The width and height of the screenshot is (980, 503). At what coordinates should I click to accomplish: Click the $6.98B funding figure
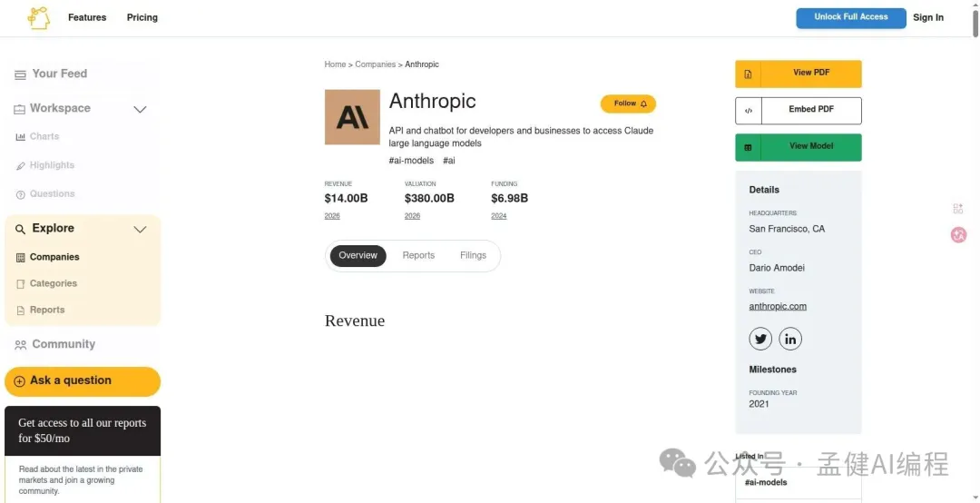509,199
